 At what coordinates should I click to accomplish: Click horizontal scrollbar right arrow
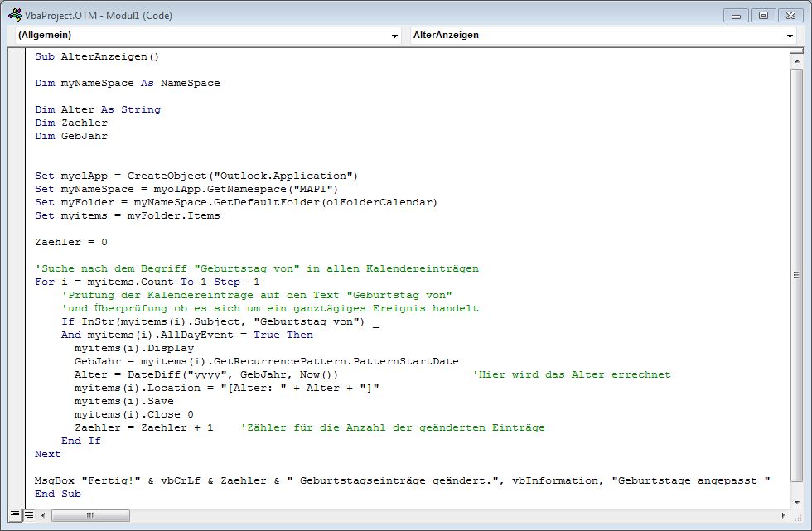[x=784, y=515]
